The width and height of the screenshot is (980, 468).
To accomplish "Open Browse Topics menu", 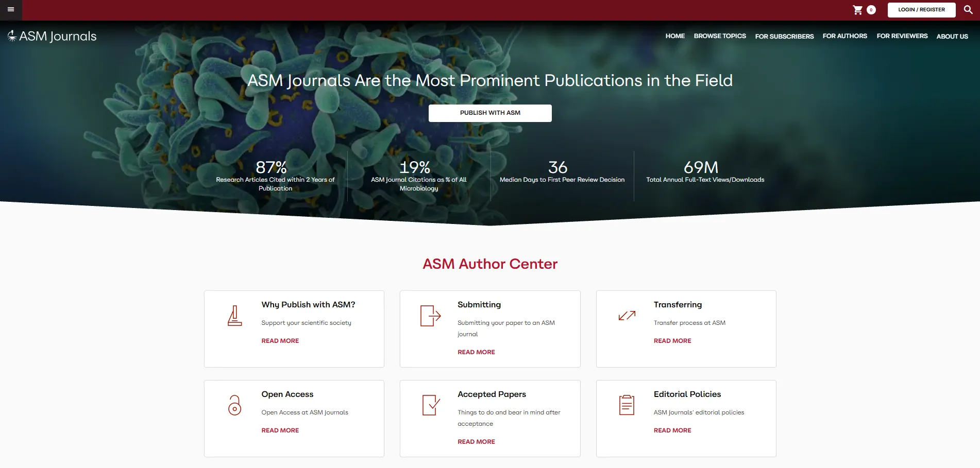I will [x=720, y=36].
